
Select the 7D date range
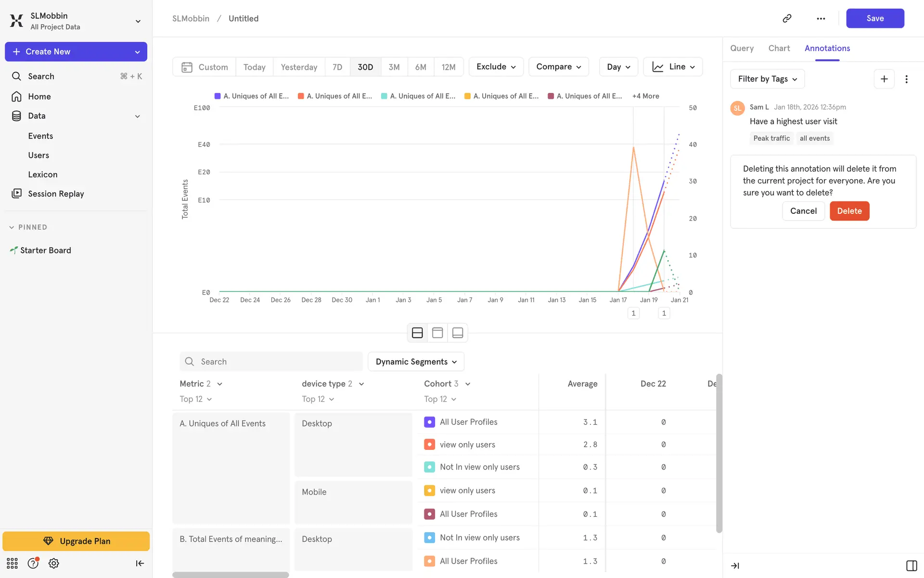click(337, 67)
